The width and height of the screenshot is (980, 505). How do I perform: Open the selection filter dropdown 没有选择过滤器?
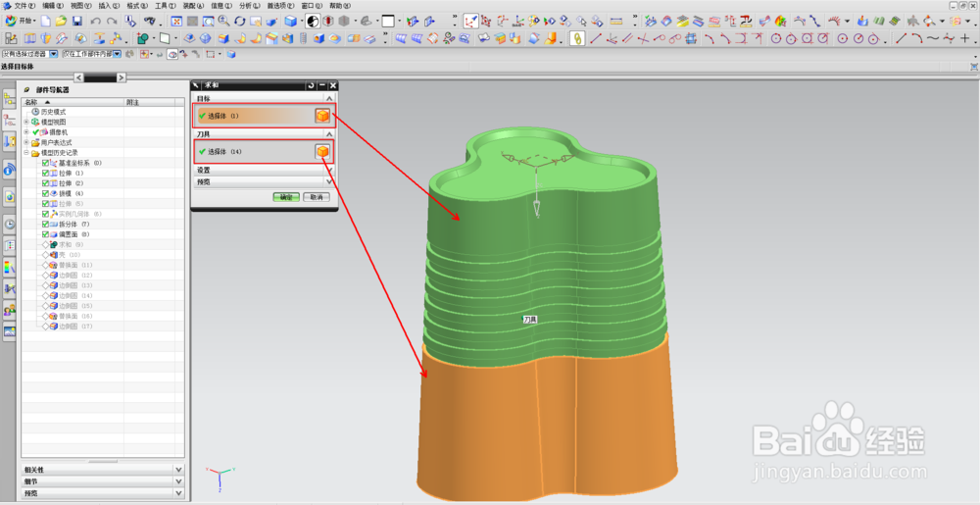tap(54, 54)
